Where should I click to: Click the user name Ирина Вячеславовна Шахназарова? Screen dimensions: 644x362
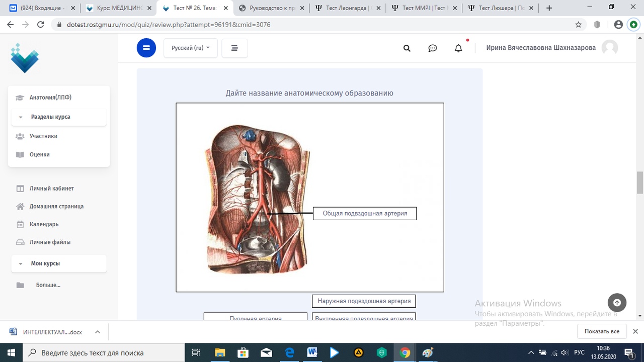coord(541,48)
